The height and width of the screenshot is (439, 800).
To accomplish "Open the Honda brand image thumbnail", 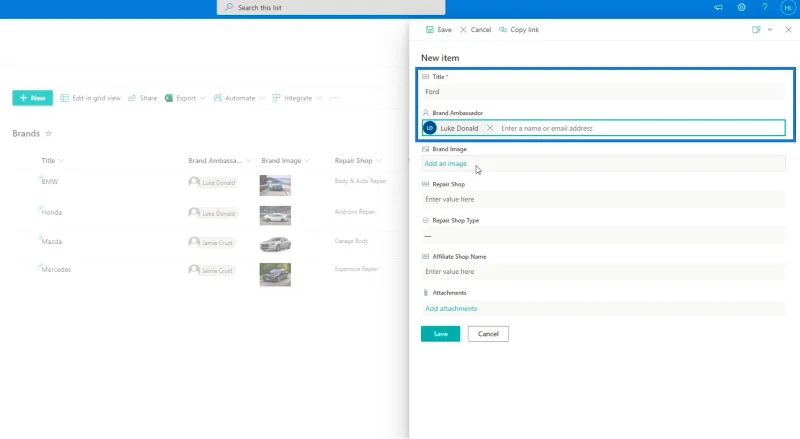I will (x=275, y=215).
